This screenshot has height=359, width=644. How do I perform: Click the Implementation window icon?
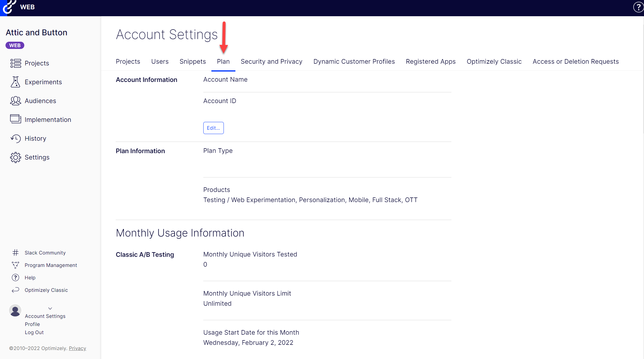16,119
